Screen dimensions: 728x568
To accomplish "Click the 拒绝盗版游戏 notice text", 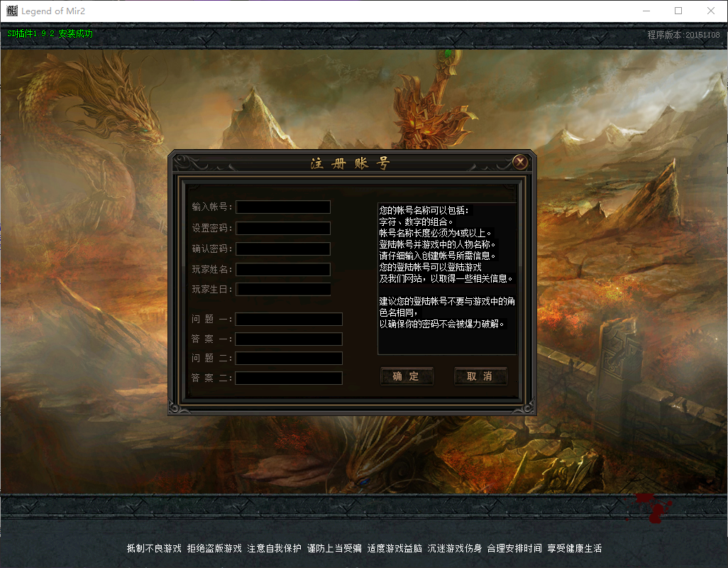I will [x=214, y=549].
